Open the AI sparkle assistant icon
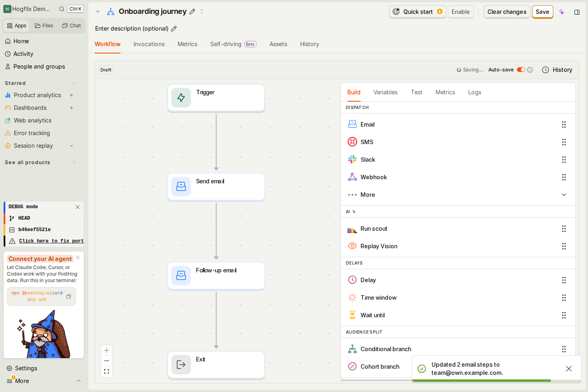This screenshot has width=588, height=392. point(562,12)
